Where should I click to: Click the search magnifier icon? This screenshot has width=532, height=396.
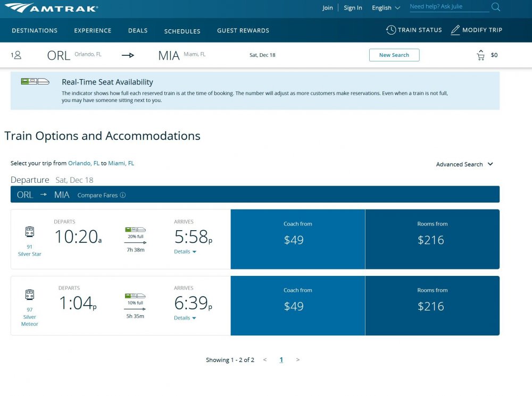(496, 7)
